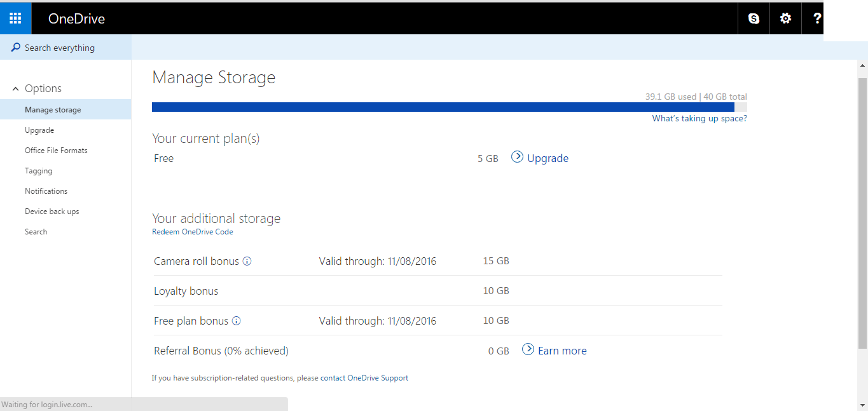Click the info icon next to Camera roll bonus
Image resolution: width=868 pixels, height=411 pixels.
(247, 260)
